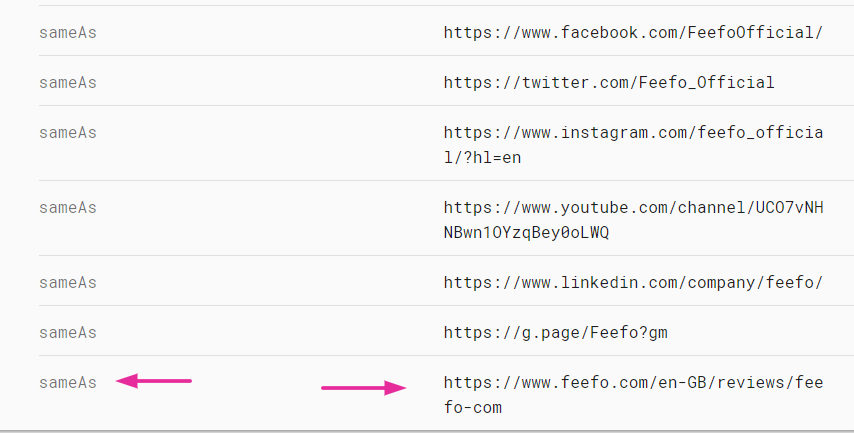Viewport: 854px width, 433px height.
Task: Click the Instagram feefo_official URL
Action: (x=633, y=133)
